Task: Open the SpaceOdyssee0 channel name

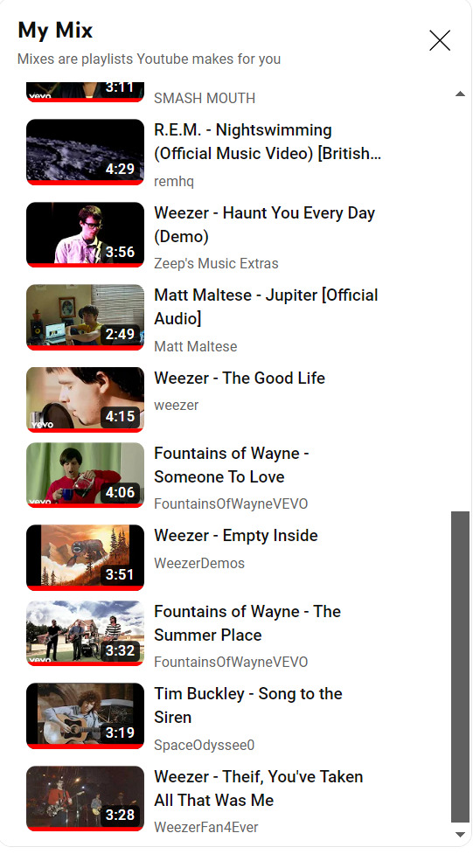Action: pyautogui.click(x=205, y=745)
